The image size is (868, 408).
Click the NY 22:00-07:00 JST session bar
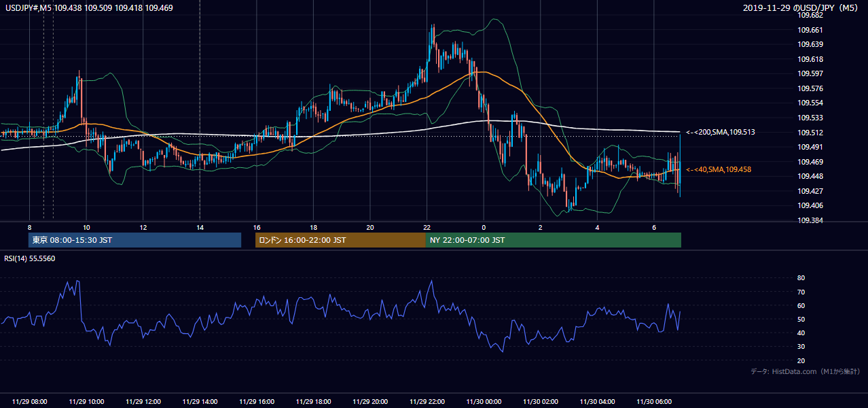click(554, 240)
